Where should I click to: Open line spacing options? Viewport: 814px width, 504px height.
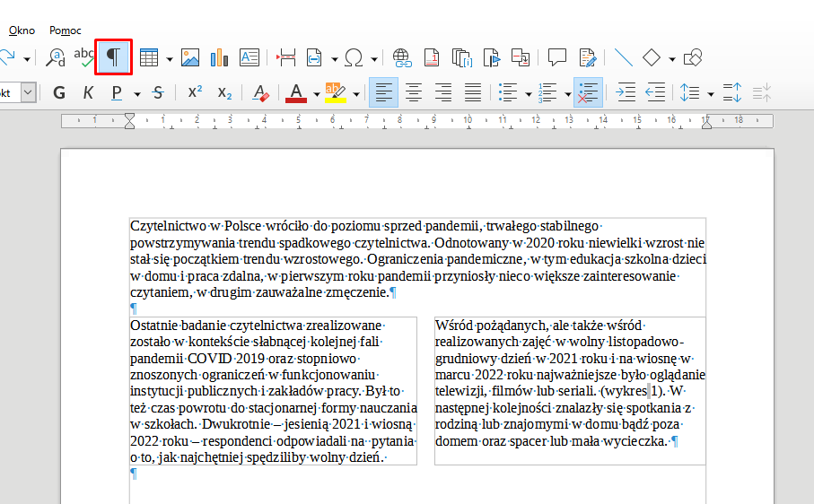coord(690,92)
